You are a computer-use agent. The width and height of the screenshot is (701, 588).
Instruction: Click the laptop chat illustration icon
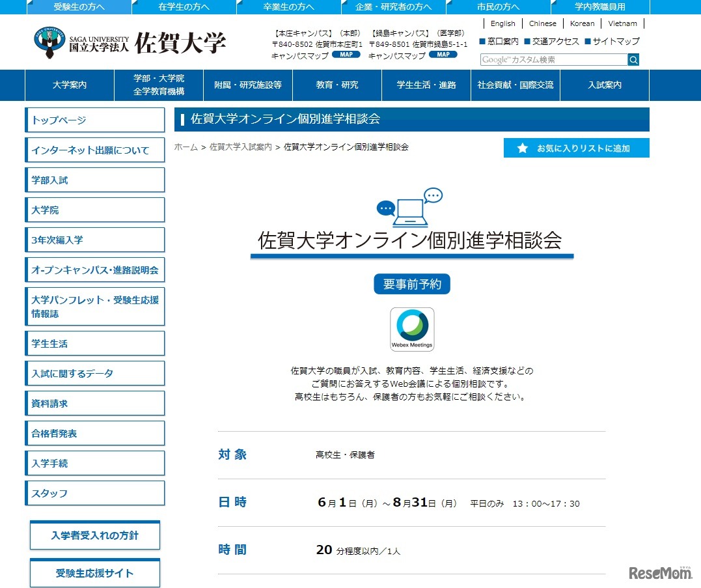411,206
